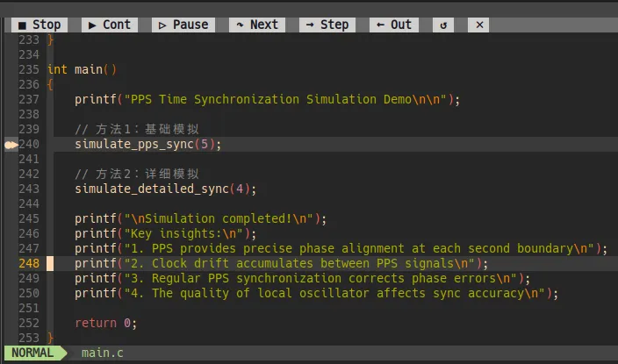Click the 'quality of local oscillator' line

coord(317,293)
